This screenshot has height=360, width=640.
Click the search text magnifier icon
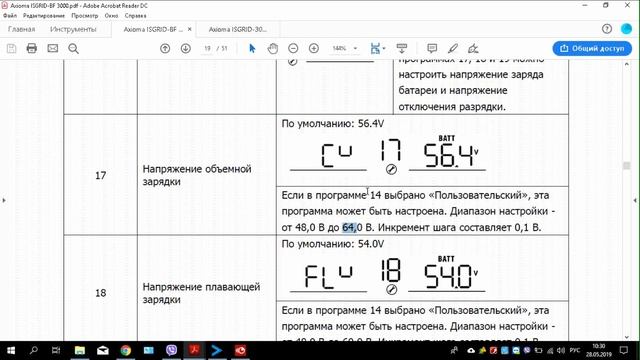click(73, 49)
